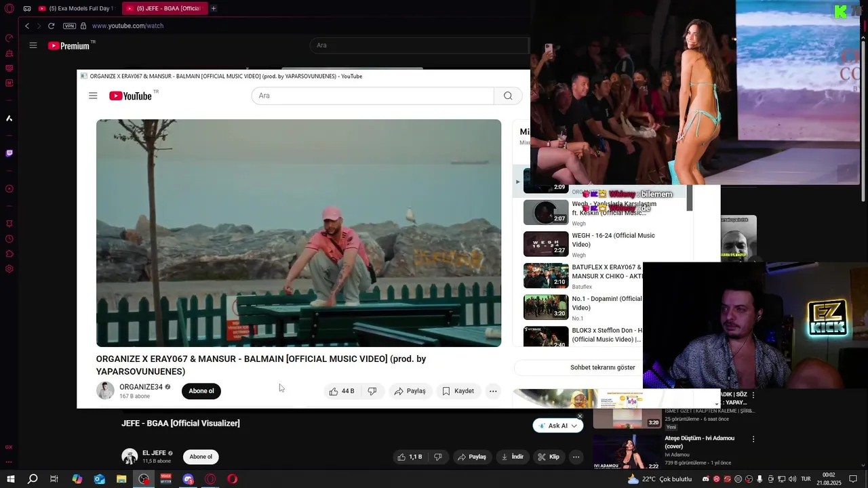Dislike the JEFE - BGAA video

pyautogui.click(x=438, y=457)
